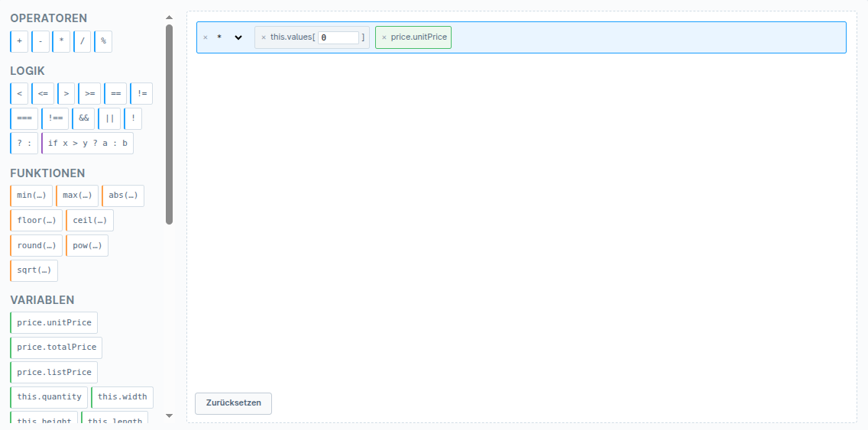Add the && logical AND block

[83, 118]
